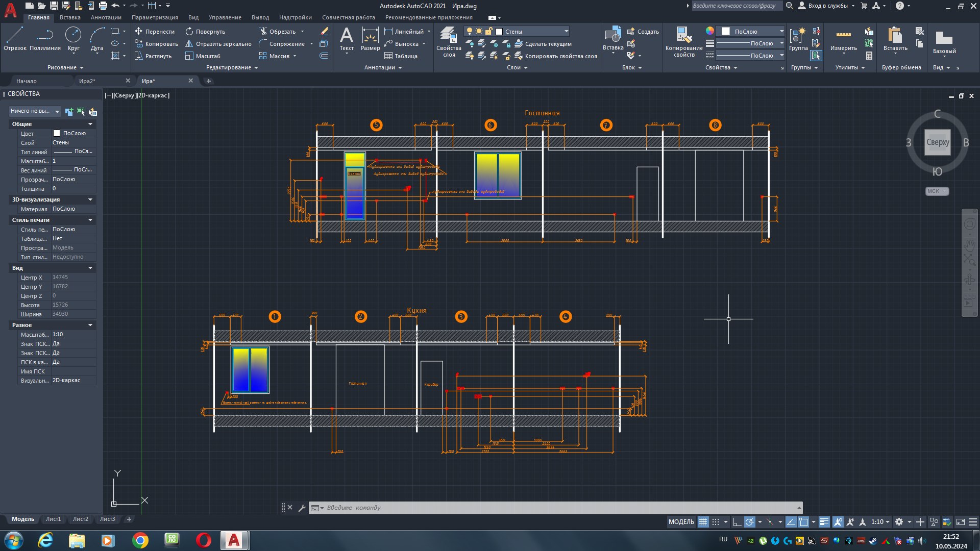This screenshot has width=980, height=551.
Task: Collapse the Разное properties section
Action: point(90,325)
